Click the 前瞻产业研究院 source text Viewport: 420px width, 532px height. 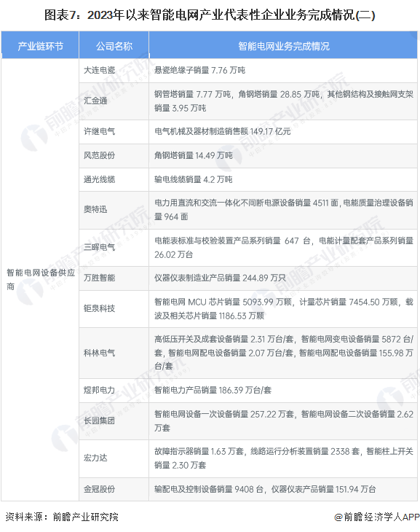[85, 517]
